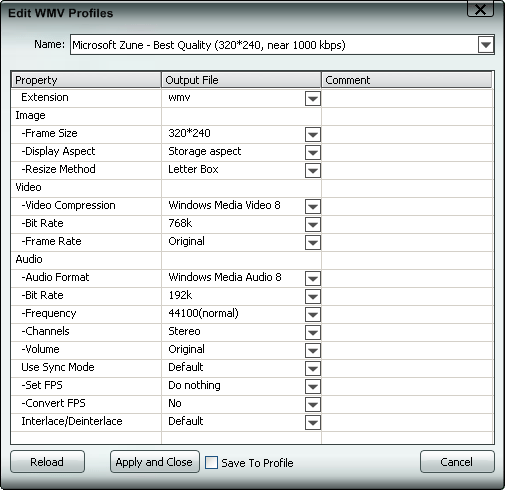Click the -Frame Size property label
This screenshot has width=505, height=490.
49,133
